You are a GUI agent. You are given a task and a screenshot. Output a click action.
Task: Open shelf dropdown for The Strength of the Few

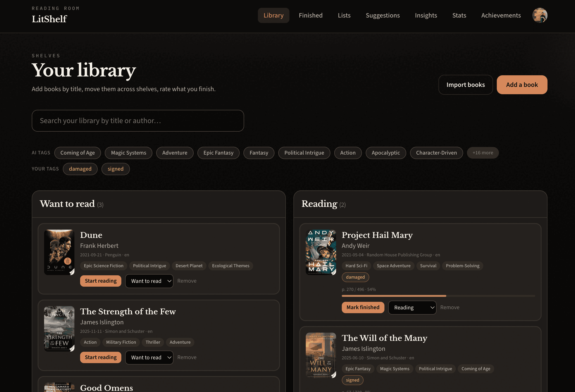point(149,357)
